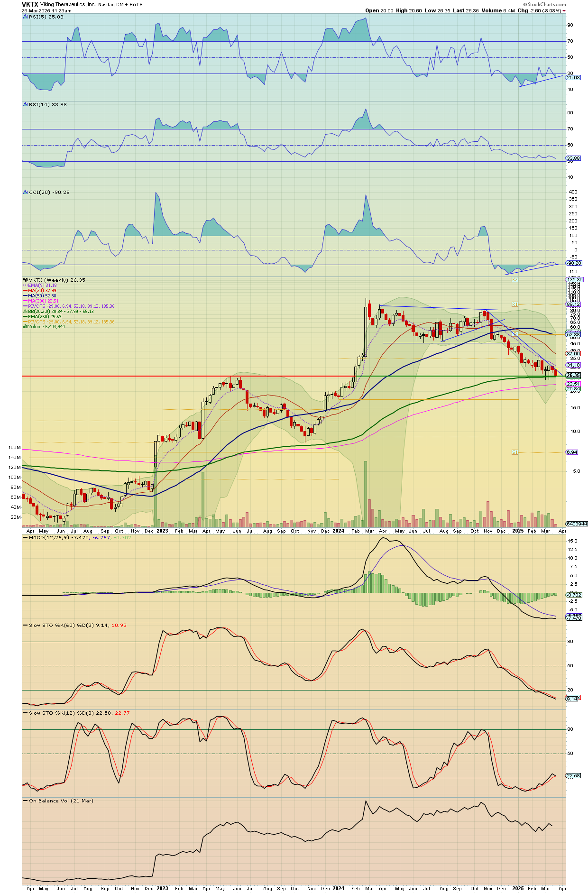Click the 'Open 29.09' header value
The image size is (588, 893).
coord(379,11)
